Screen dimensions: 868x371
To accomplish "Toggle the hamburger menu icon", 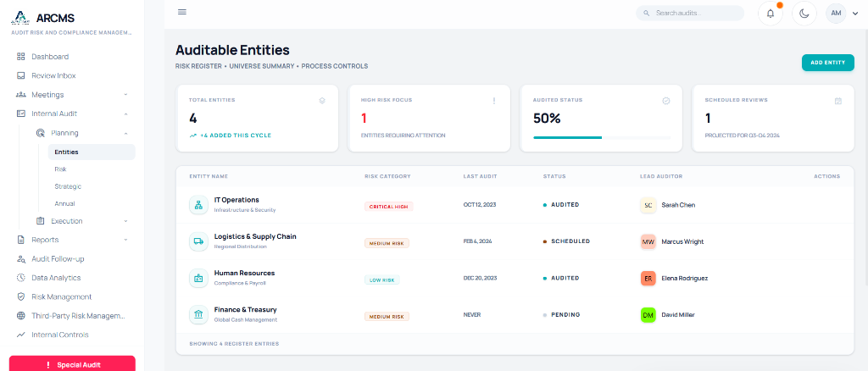I will click(182, 12).
